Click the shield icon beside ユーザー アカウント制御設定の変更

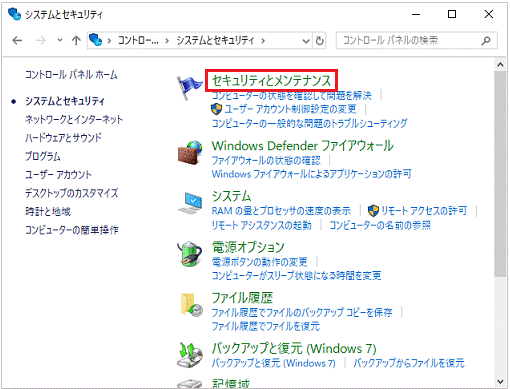click(216, 109)
